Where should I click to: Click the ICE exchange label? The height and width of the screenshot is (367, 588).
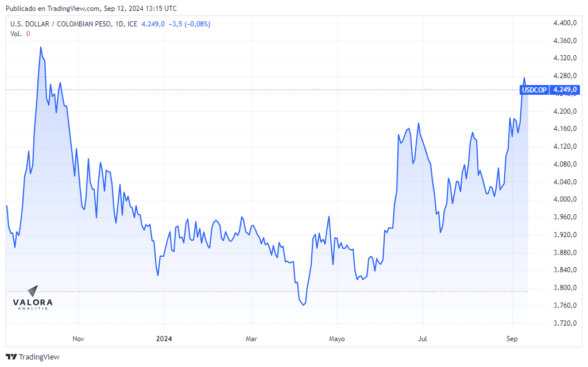[x=133, y=24]
